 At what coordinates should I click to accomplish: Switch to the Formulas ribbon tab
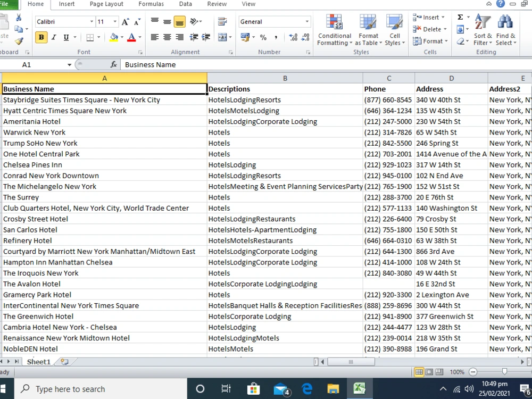tap(151, 4)
